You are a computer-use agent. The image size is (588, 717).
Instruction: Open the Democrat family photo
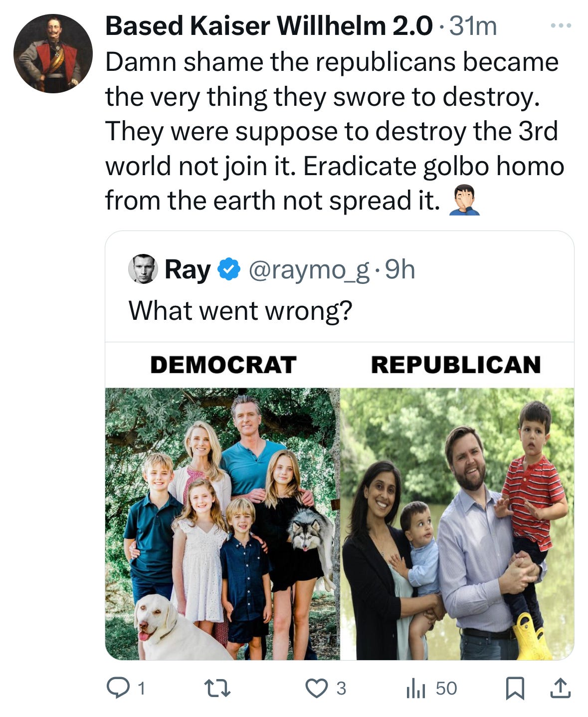click(222, 523)
